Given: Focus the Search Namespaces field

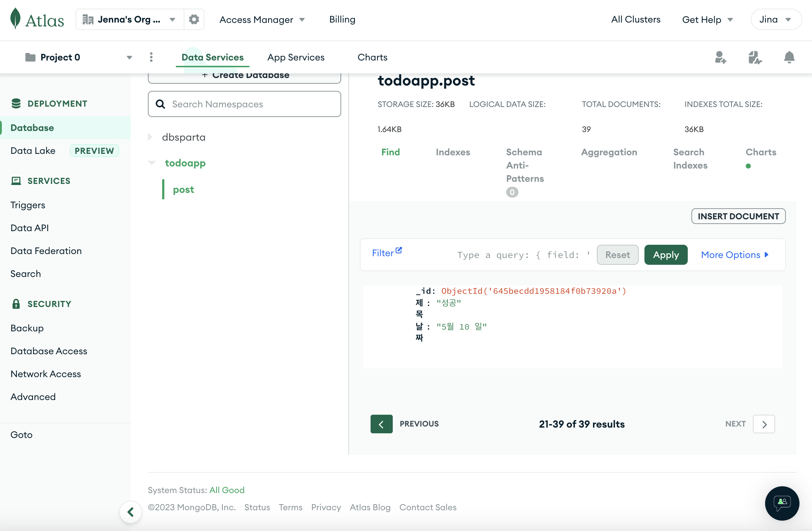Looking at the screenshot, I should click(245, 104).
